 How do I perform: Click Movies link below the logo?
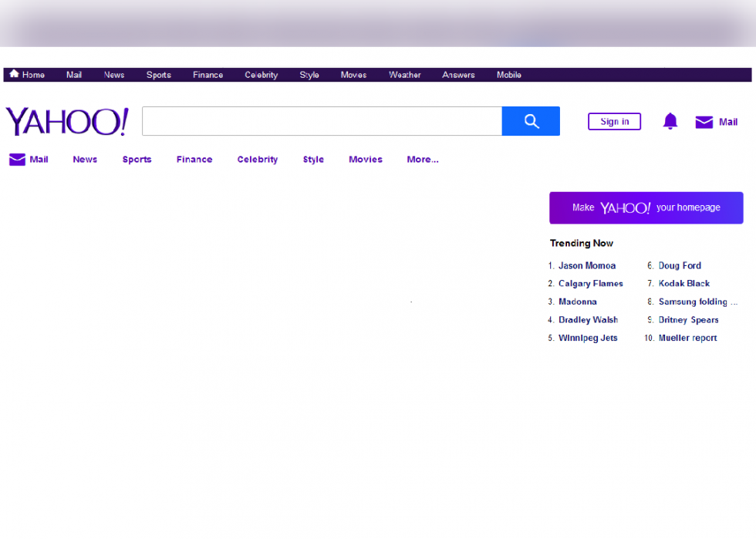tap(366, 160)
